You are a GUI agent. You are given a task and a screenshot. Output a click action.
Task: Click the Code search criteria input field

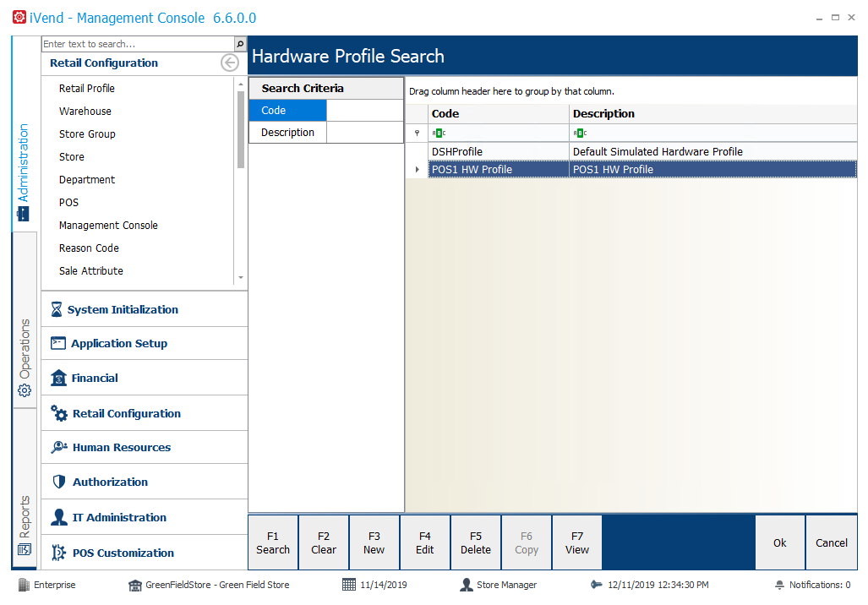click(365, 110)
